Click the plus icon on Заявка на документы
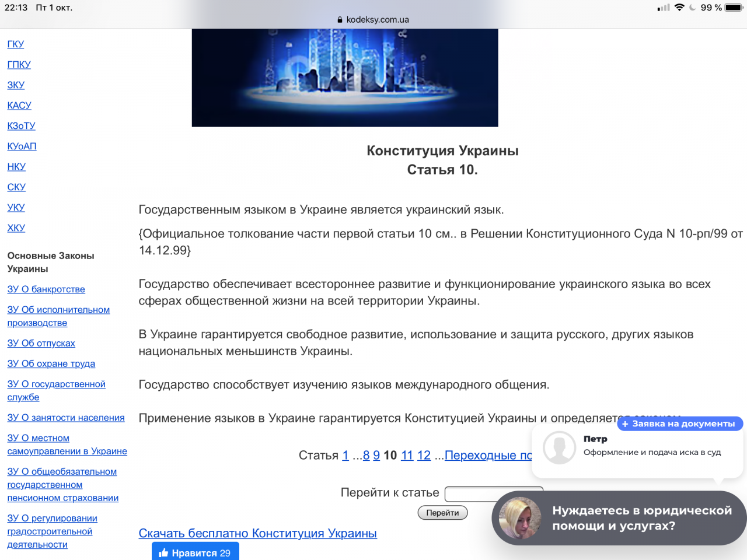The image size is (747, 560). [x=625, y=424]
